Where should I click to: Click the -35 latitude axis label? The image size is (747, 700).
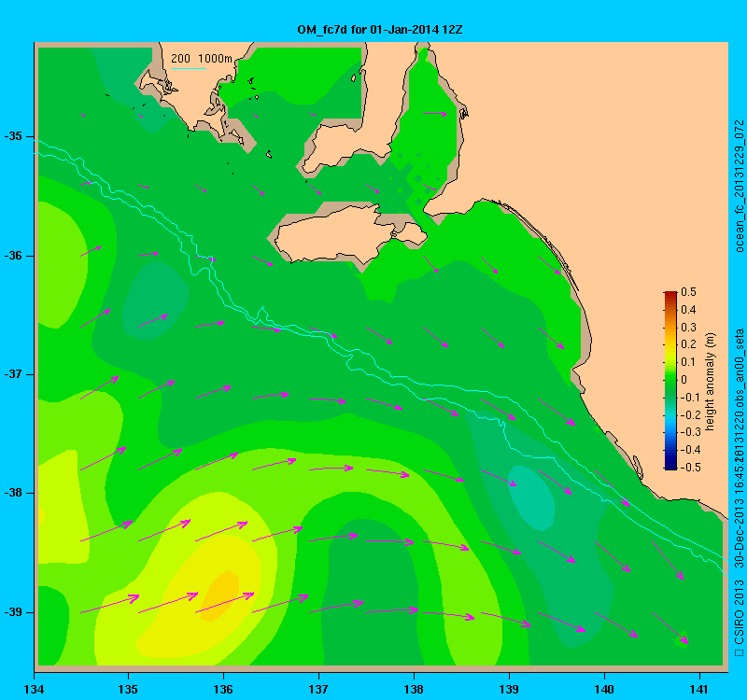point(13,136)
